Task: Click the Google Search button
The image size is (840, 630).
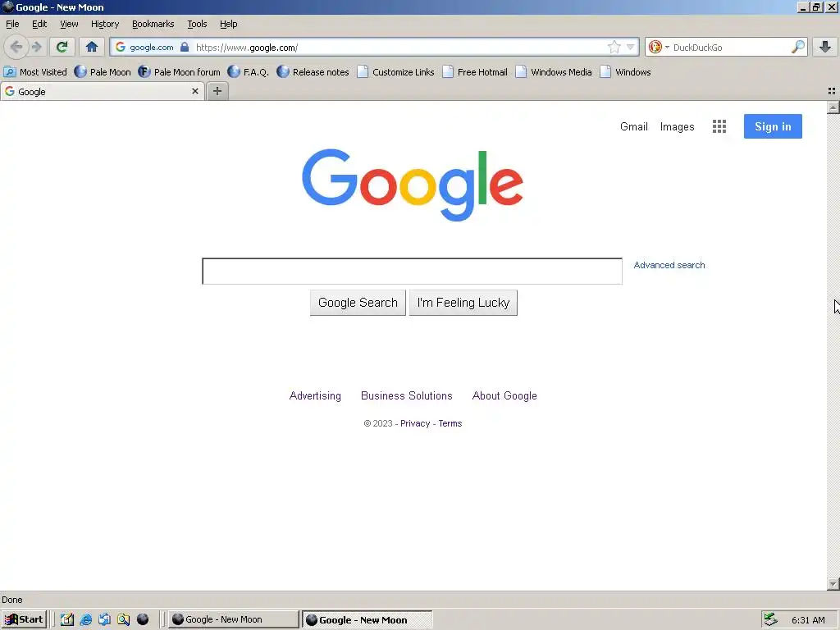Action: (358, 303)
